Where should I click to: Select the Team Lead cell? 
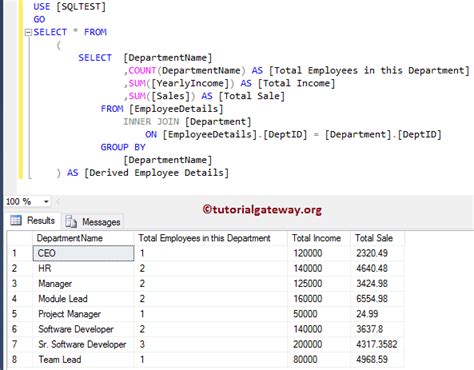click(83, 359)
